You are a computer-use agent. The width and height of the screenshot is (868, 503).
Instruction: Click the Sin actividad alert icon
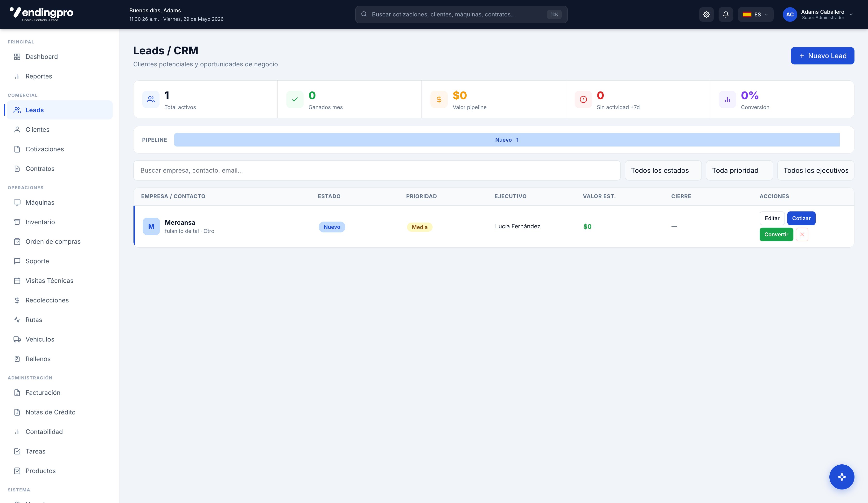[x=583, y=100]
